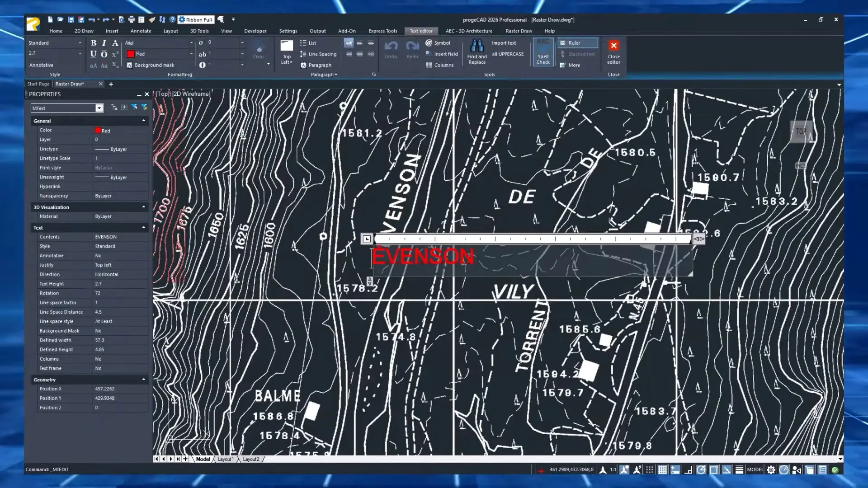Open Find and Replace
This screenshot has height=488, width=868.
pyautogui.click(x=477, y=52)
